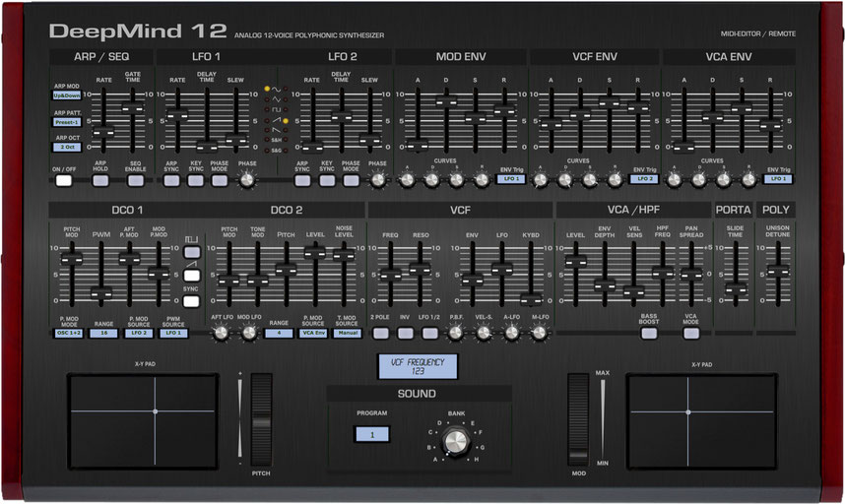The width and height of the screenshot is (845, 504).
Task: Open the MOD ENV Trig LFO 1 selector
Action: [509, 179]
